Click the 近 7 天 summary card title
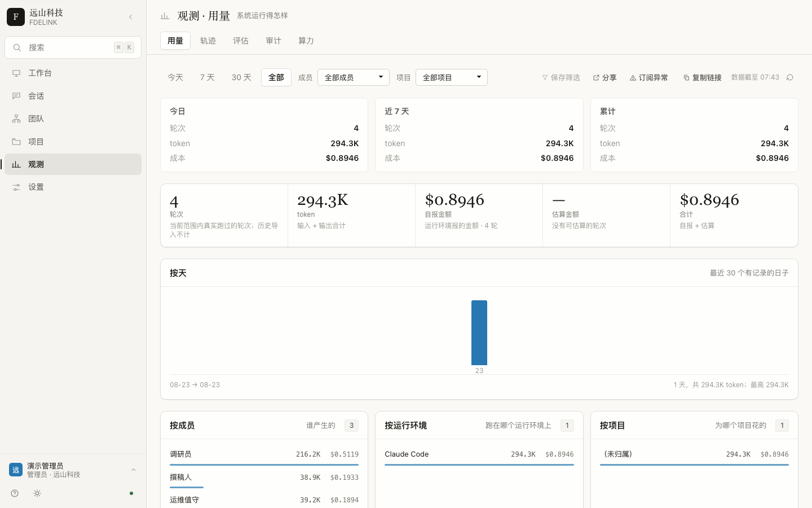 click(397, 111)
